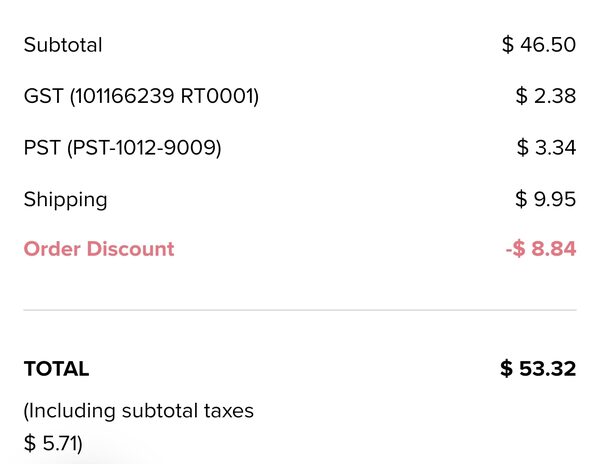This screenshot has width=600, height=464.
Task: Click the Shipping label
Action: pyautogui.click(x=65, y=199)
